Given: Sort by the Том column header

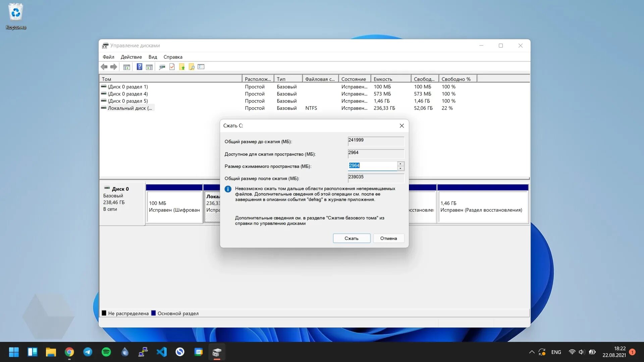Looking at the screenshot, I should 171,79.
